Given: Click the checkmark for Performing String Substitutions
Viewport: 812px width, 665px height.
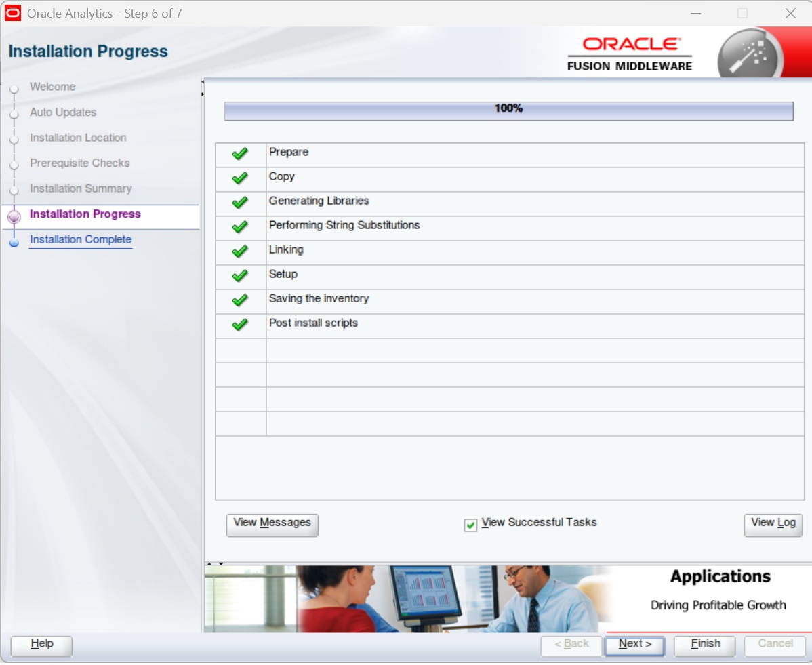Looking at the screenshot, I should click(x=240, y=227).
